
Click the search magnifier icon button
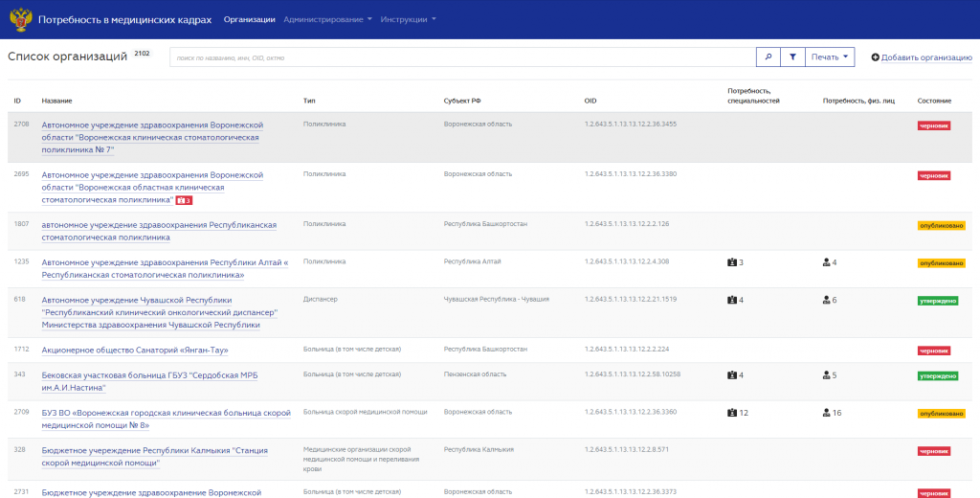(x=768, y=57)
